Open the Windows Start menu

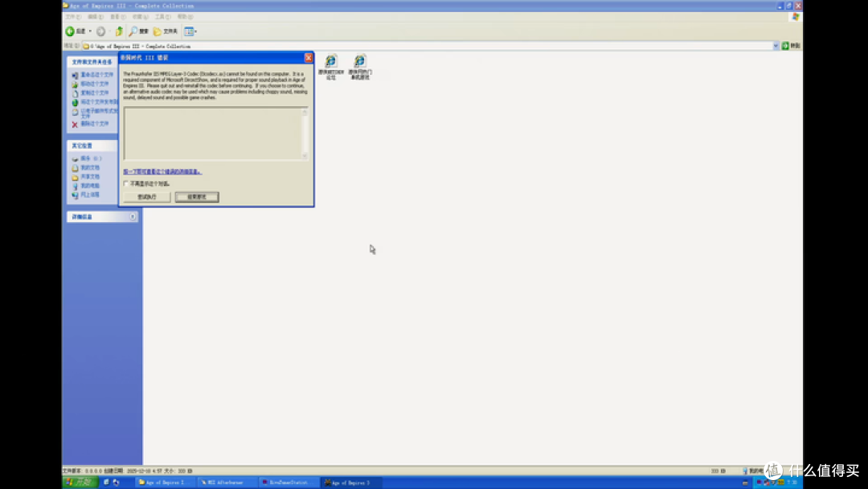[x=81, y=483]
